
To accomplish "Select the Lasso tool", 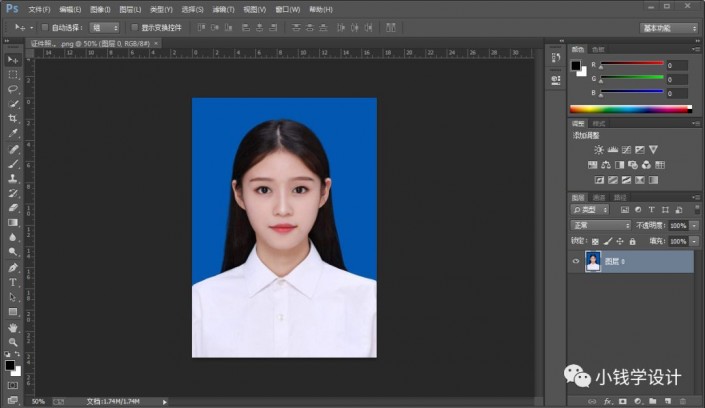I will click(x=13, y=89).
